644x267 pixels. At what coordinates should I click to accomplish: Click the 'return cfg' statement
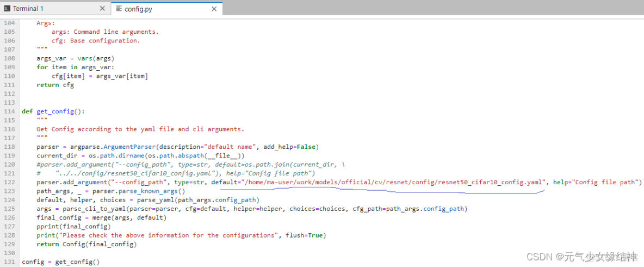coord(55,85)
